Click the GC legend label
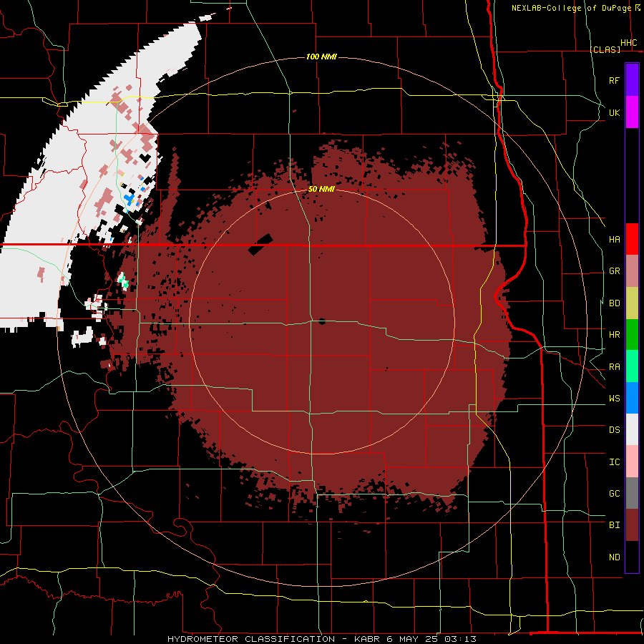 pos(615,493)
